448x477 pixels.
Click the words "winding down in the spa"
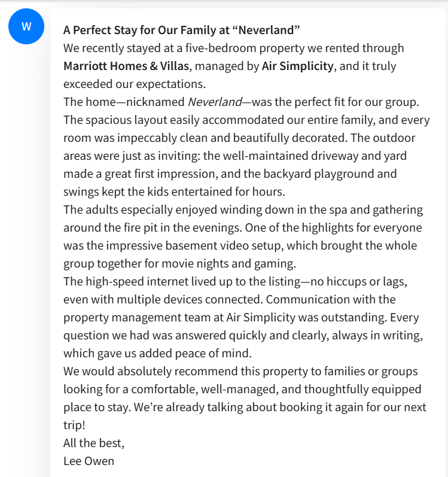click(x=249, y=209)
